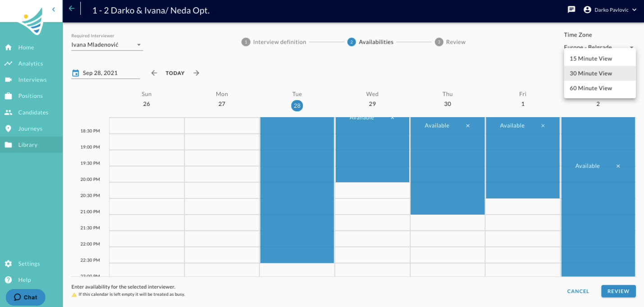Click the Library folder icon
The height and width of the screenshot is (307, 644).
coord(8,145)
